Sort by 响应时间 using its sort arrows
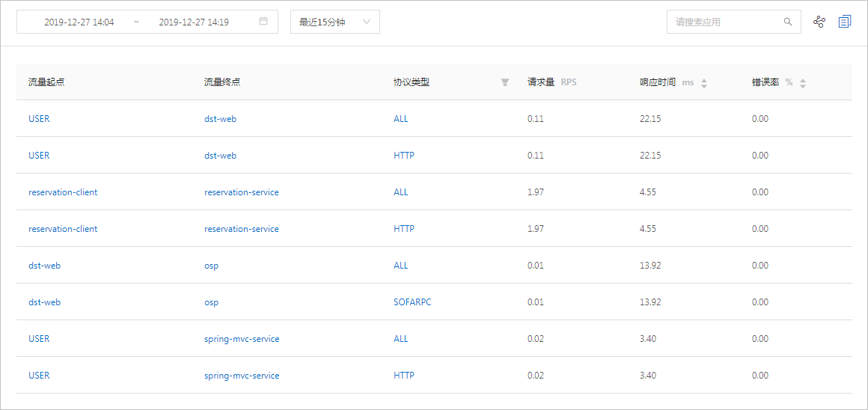This screenshot has width=868, height=410. coord(704,83)
